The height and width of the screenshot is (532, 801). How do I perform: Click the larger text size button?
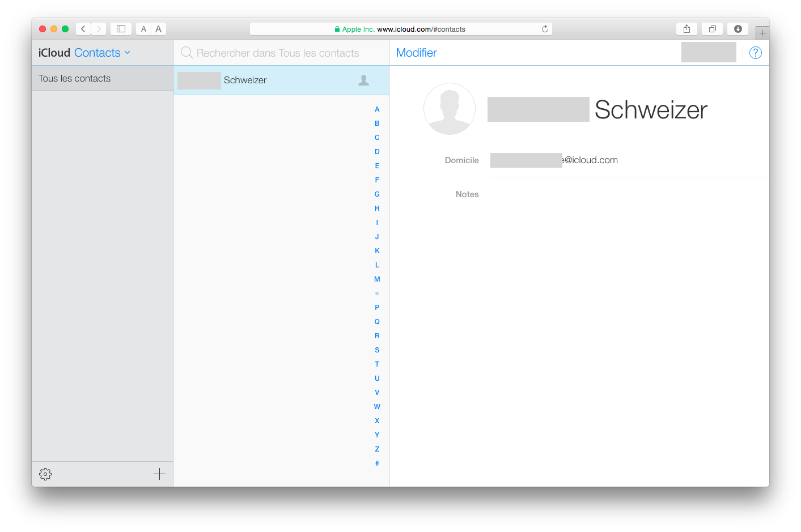tap(159, 29)
